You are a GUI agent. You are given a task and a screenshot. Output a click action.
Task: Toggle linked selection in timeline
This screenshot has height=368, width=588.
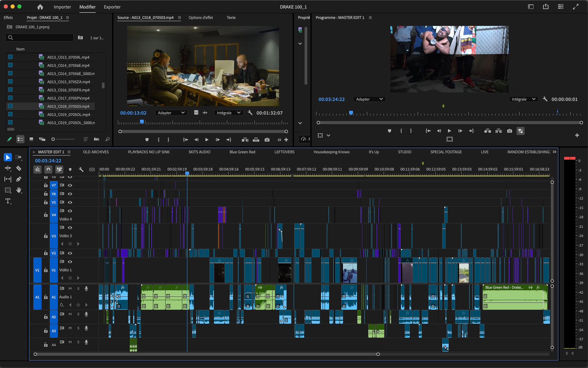59,170
